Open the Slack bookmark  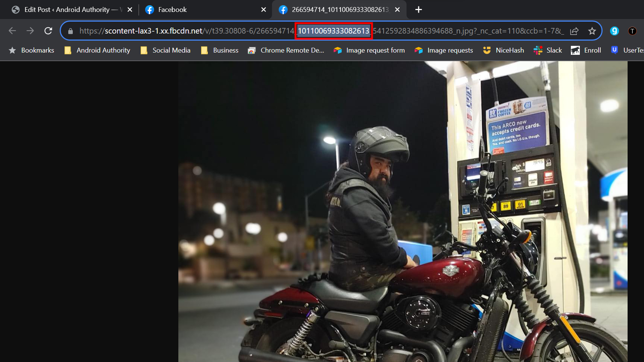pos(548,50)
